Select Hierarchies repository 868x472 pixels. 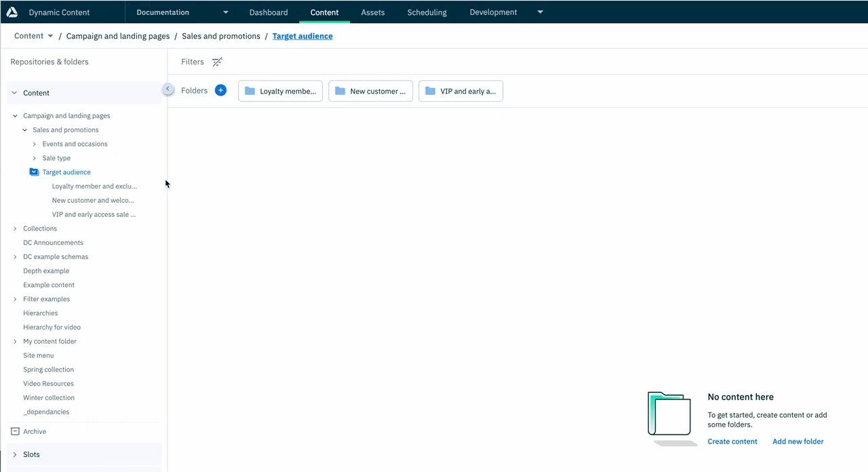(41, 313)
